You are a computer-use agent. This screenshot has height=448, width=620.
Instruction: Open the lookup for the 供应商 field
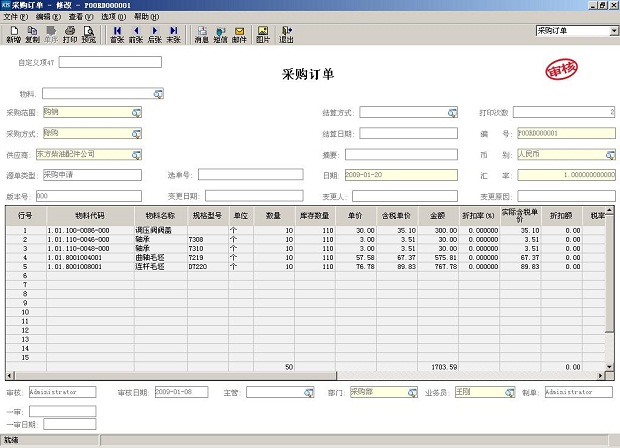coord(134,154)
